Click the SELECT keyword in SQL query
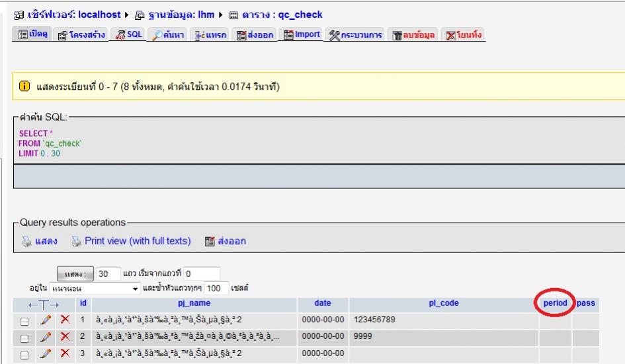The height and width of the screenshot is (364, 625). coord(33,133)
